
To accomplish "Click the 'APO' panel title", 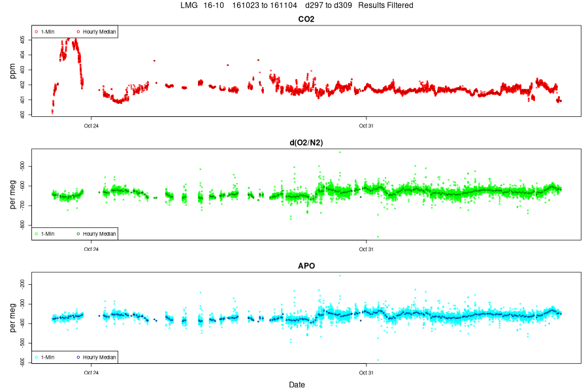I will click(306, 266).
